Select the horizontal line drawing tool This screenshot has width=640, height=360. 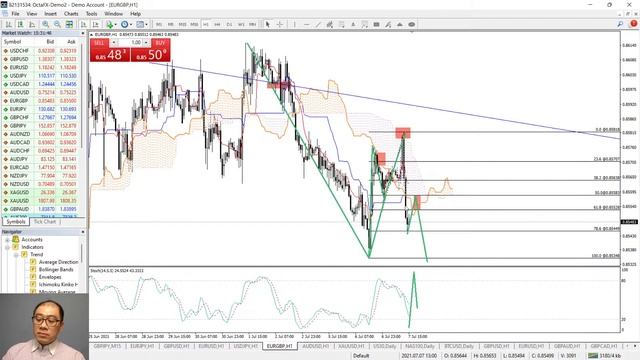pyautogui.click(x=306, y=24)
